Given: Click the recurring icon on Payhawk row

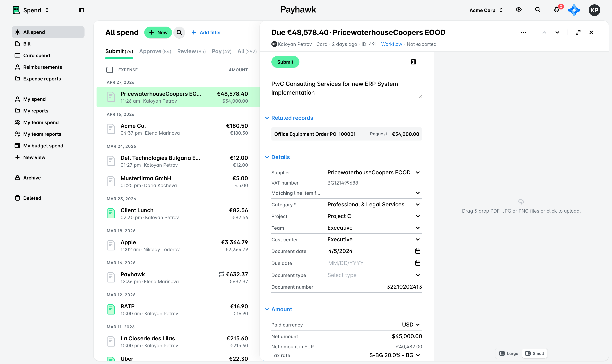Looking at the screenshot, I should (x=221, y=274).
